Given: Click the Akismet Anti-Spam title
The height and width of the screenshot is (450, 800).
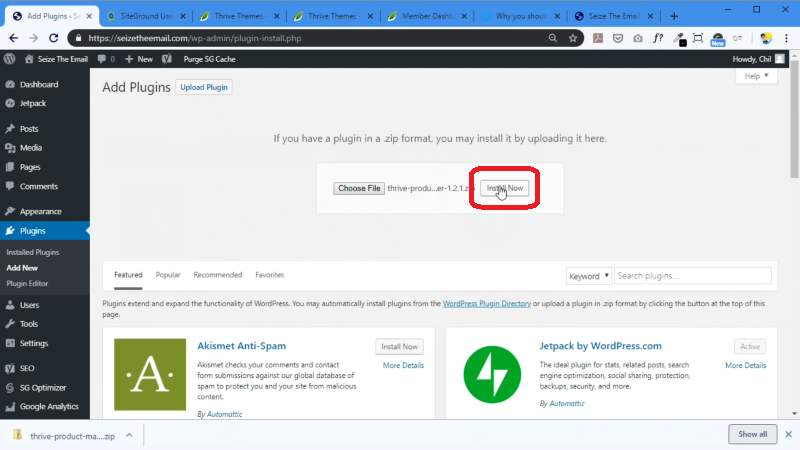Looking at the screenshot, I should [x=241, y=346].
